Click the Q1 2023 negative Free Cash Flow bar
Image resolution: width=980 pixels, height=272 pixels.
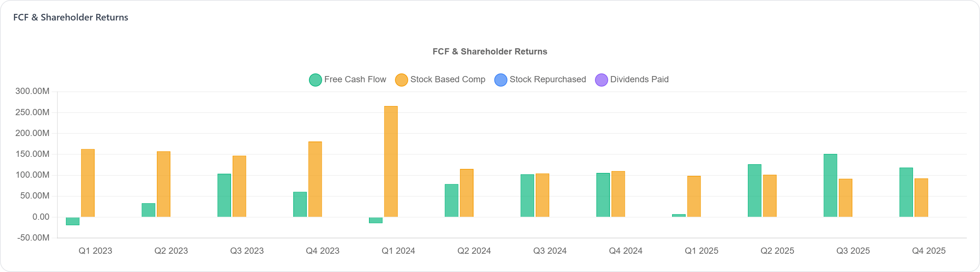tap(73, 221)
